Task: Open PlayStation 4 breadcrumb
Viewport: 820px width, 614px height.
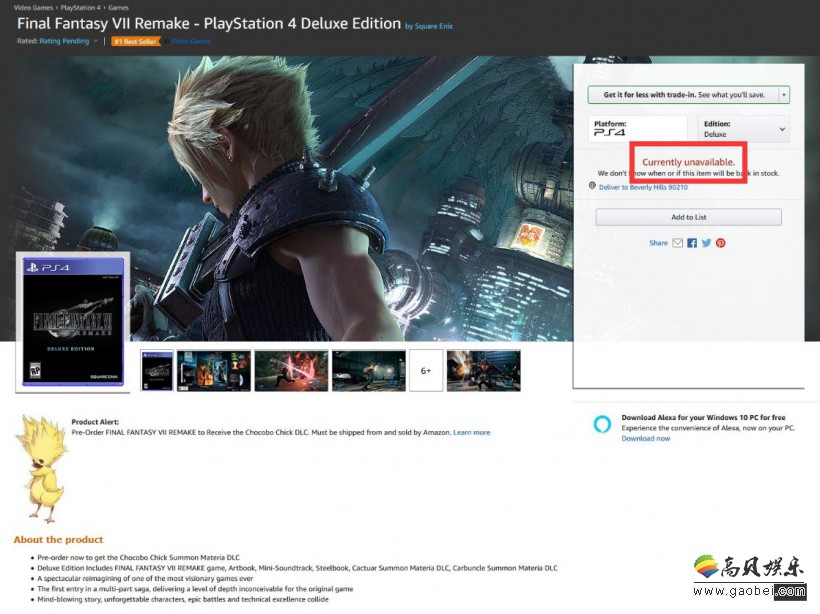Action: point(81,7)
